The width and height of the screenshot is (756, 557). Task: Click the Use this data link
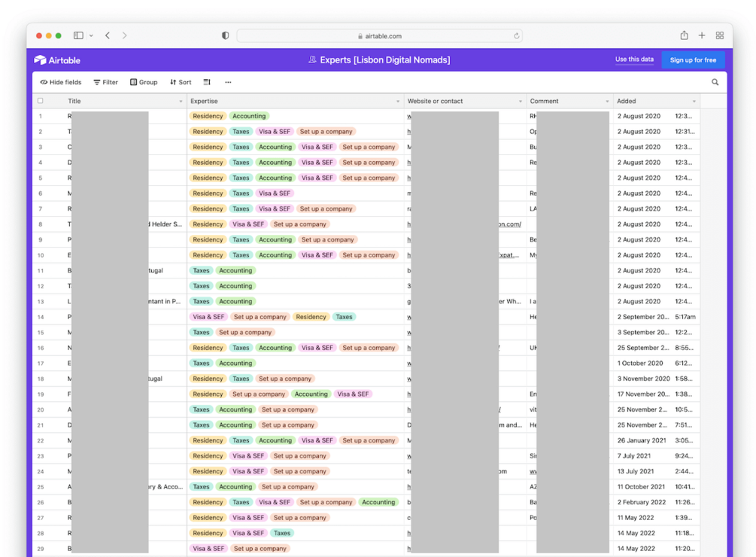pos(634,59)
